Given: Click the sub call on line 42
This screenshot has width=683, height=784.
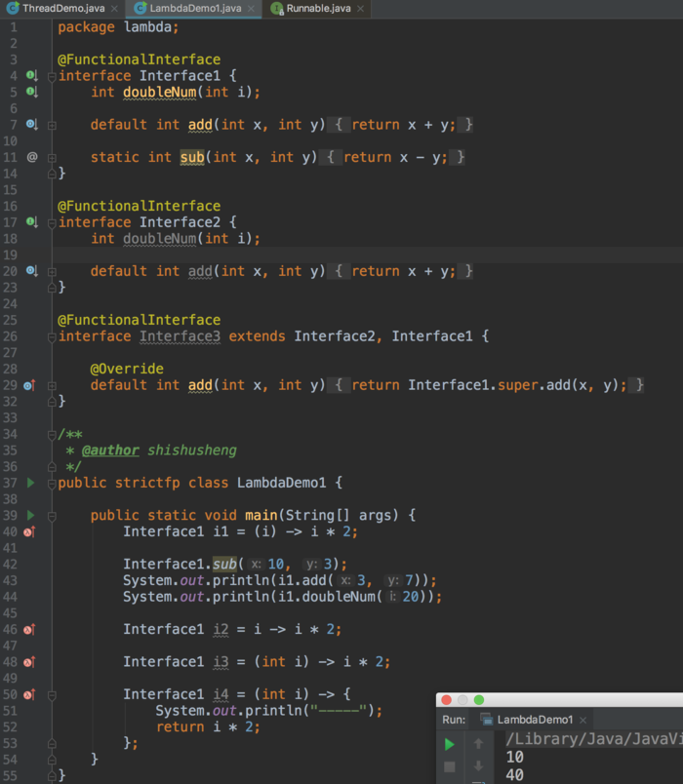Looking at the screenshot, I should [224, 564].
